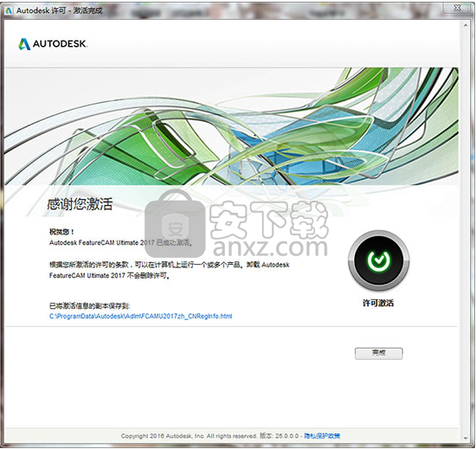This screenshot has width=476, height=449.
Task: Open the FCAMU2017zh_CNRegInfo.html file link
Action: (x=140, y=316)
